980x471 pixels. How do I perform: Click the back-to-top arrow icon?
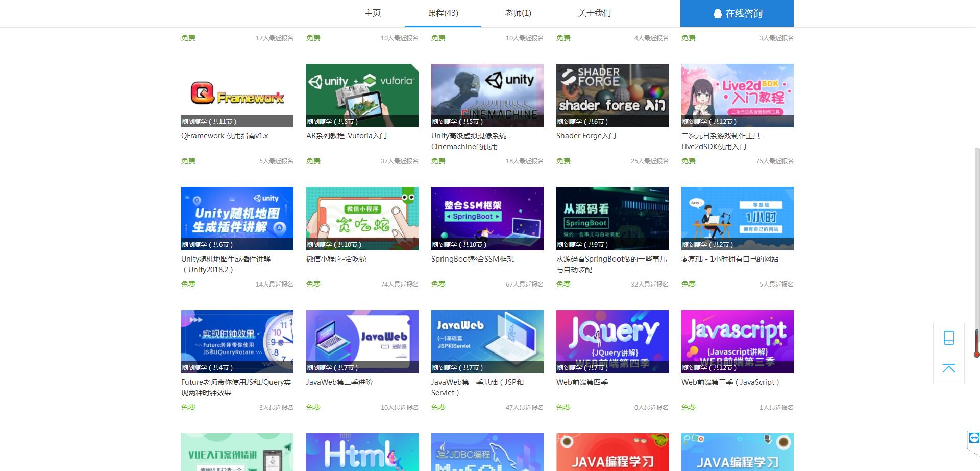click(x=949, y=368)
